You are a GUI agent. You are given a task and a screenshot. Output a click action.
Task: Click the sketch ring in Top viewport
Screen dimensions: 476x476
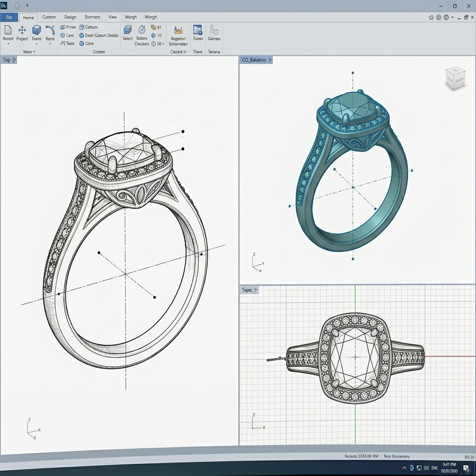coord(126,249)
